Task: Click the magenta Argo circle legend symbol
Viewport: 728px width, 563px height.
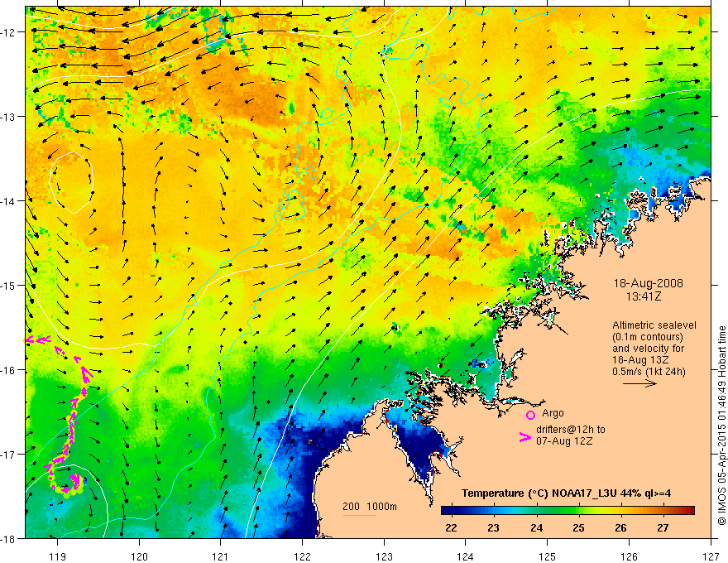Action: 530,415
